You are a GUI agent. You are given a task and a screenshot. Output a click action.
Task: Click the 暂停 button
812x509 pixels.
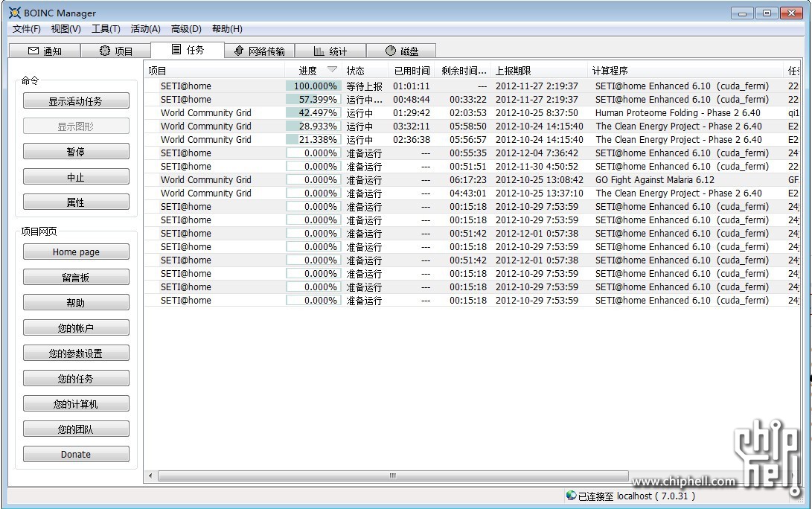[x=76, y=152]
